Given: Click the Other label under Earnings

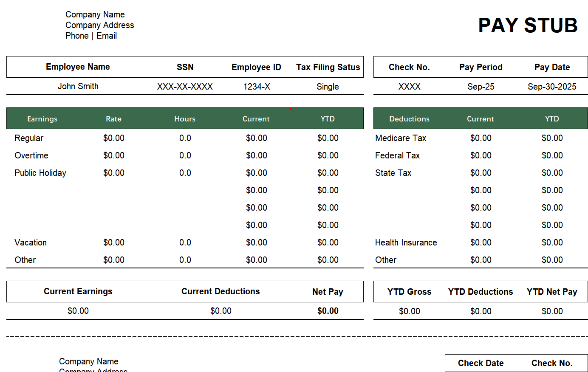Looking at the screenshot, I should click(x=25, y=260).
